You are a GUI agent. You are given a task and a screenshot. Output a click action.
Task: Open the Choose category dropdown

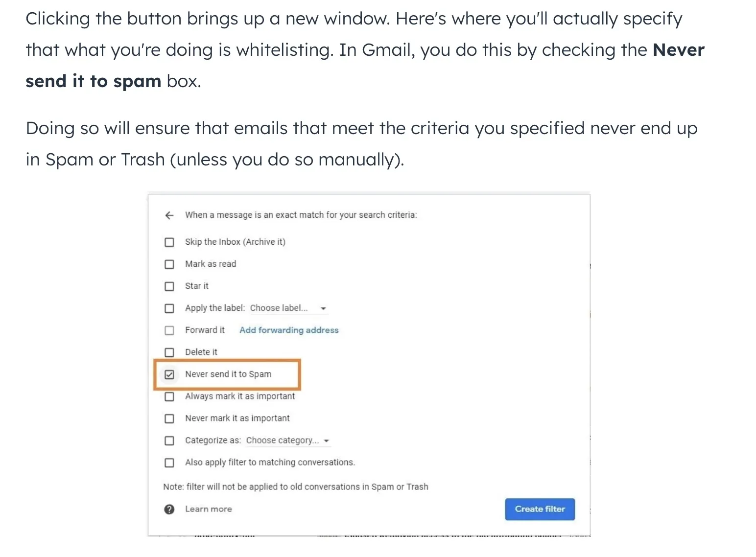point(288,441)
